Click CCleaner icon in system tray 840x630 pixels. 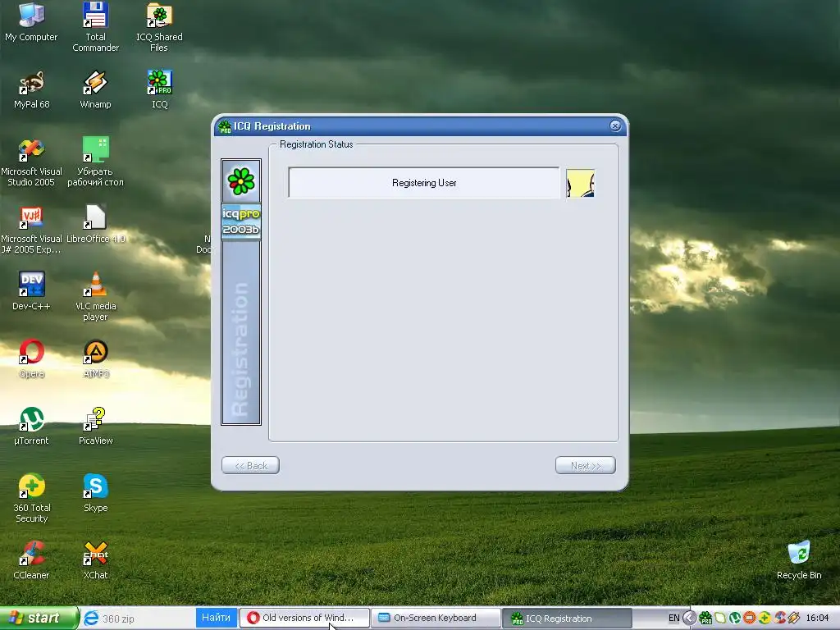click(780, 618)
